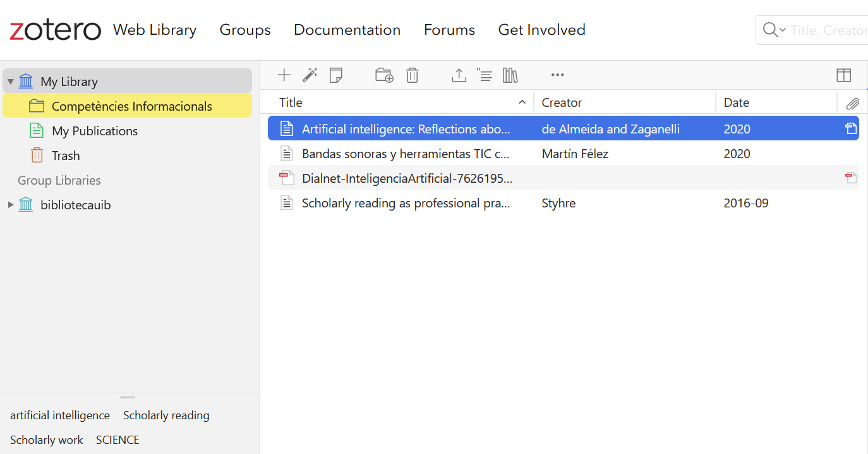The height and width of the screenshot is (454, 868).
Task: Click the Group Libraries heading
Action: (59, 180)
